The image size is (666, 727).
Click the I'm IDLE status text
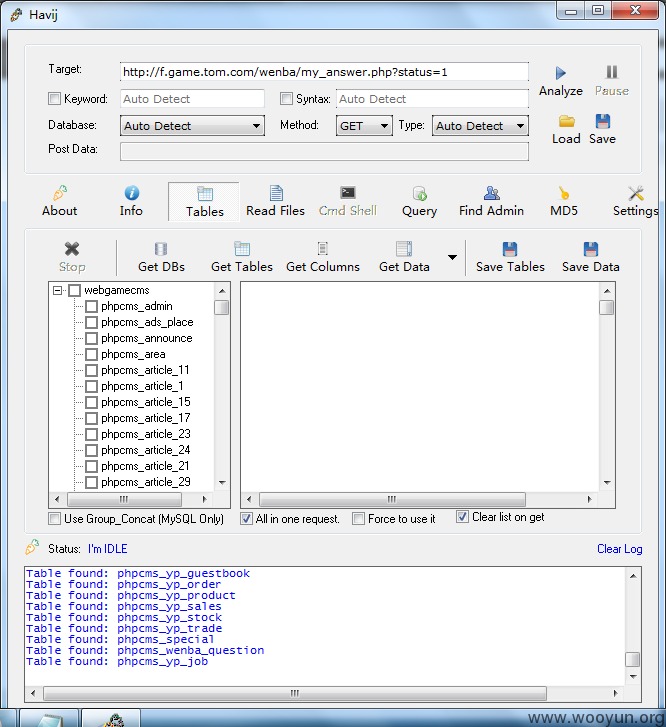108,549
